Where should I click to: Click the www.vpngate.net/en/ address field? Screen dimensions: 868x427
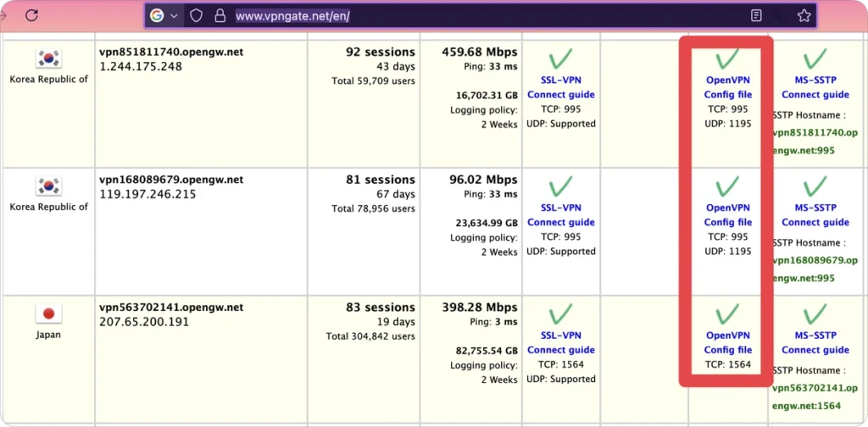click(x=292, y=16)
